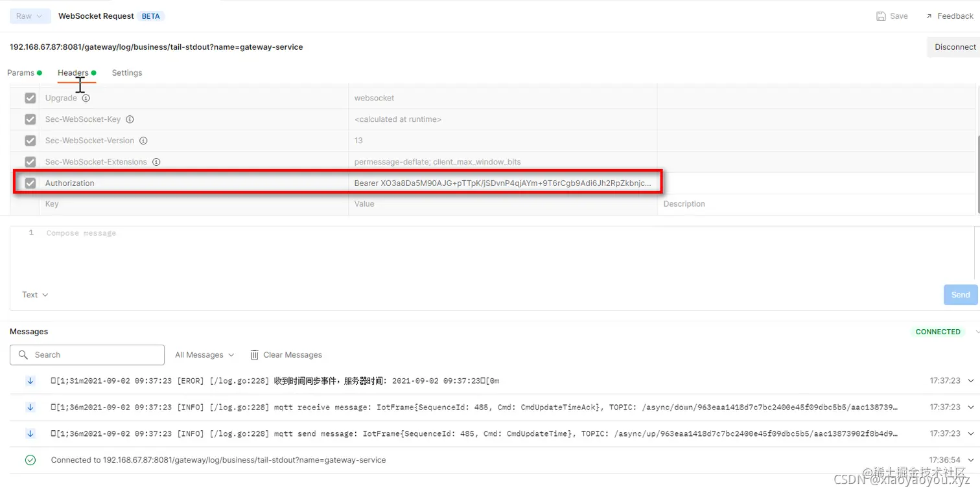Click the Clear Messages trash icon
Screen dimensions: 980x493
click(255, 355)
